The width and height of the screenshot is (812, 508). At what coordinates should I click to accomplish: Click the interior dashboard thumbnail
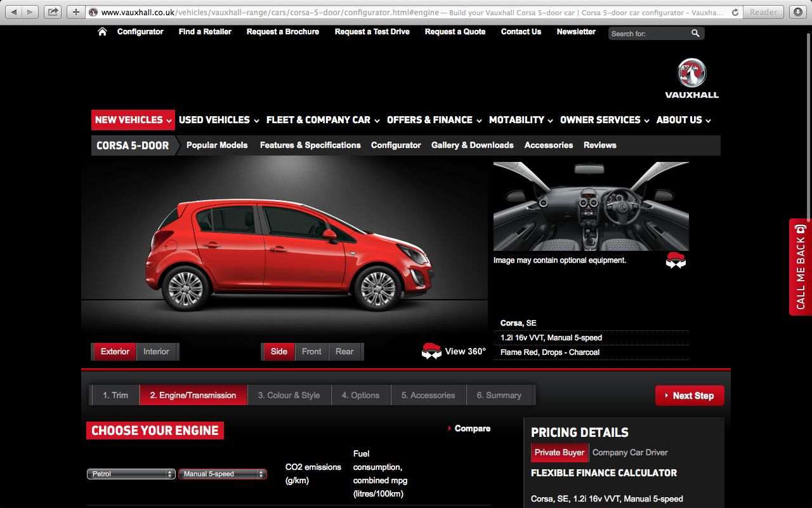point(591,206)
